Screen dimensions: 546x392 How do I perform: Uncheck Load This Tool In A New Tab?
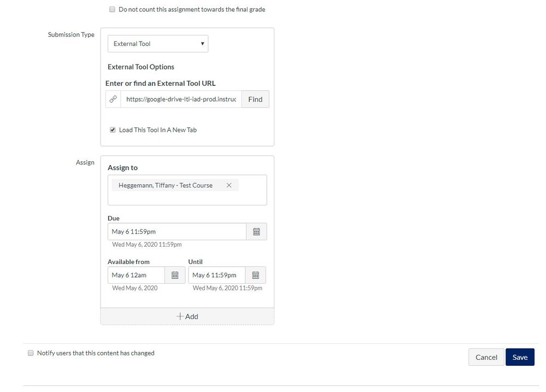113,130
